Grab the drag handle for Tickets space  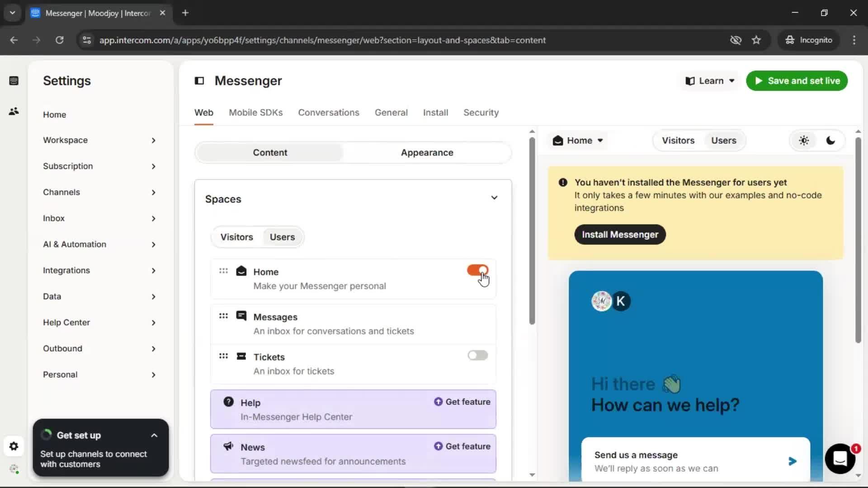click(223, 356)
